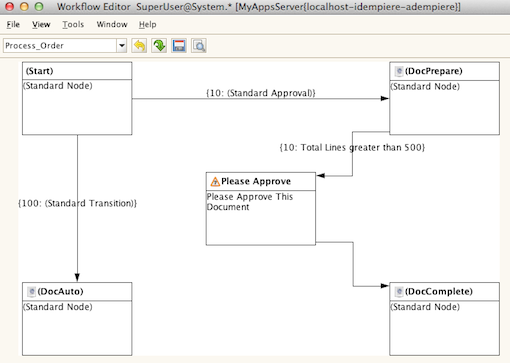The width and height of the screenshot is (510, 363).
Task: Click the Total Lines greater than 500 label
Action: (x=352, y=147)
